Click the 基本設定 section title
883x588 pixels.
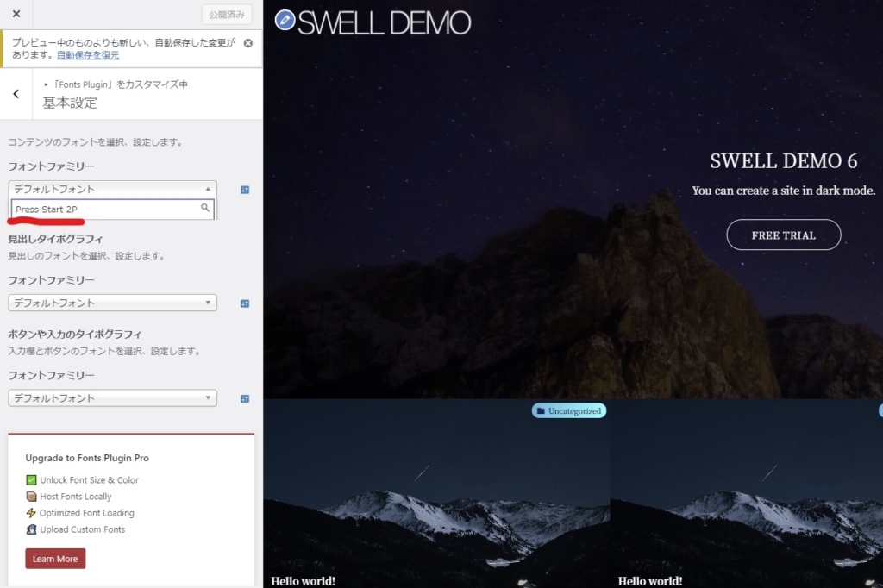pyautogui.click(x=70, y=103)
